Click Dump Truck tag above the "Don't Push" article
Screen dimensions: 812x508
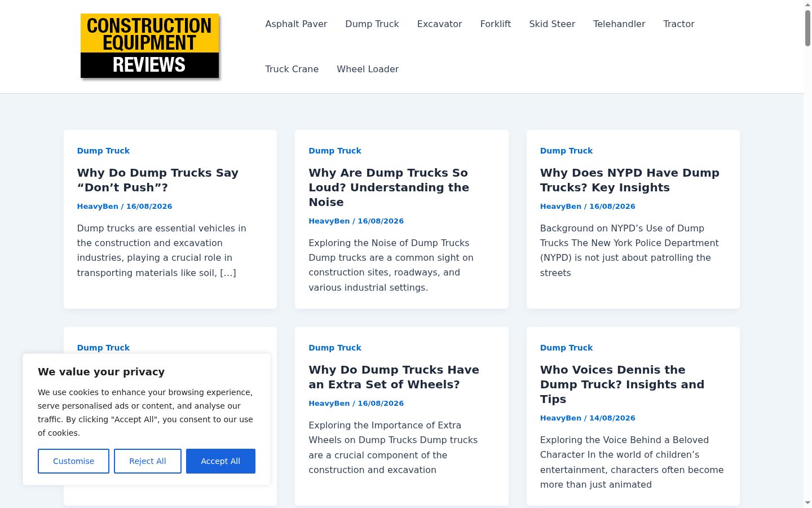point(103,151)
